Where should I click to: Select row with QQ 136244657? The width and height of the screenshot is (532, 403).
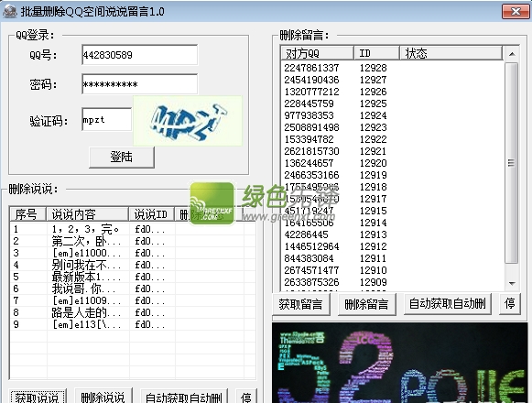coord(392,163)
